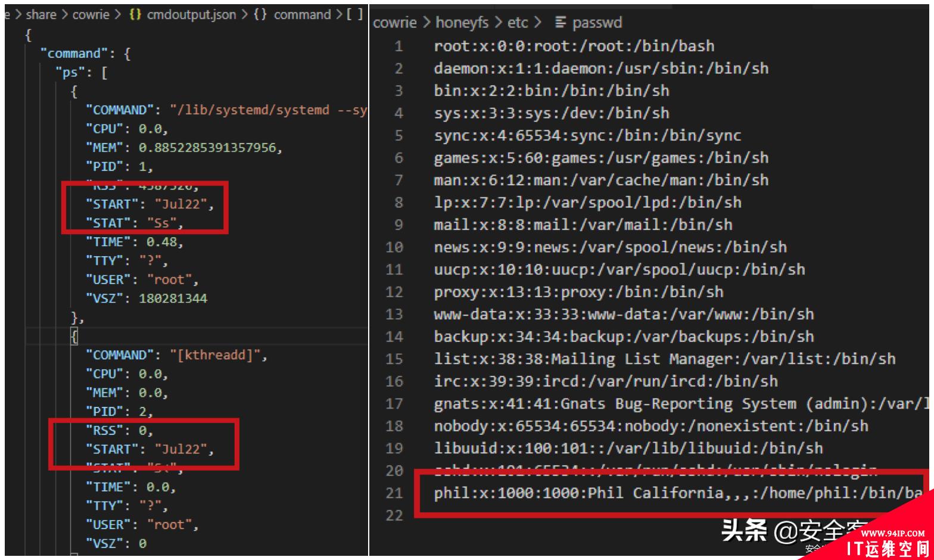The height and width of the screenshot is (560, 934).
Task: Click the uucp:x:10:10 passwd line
Action: pos(619,269)
